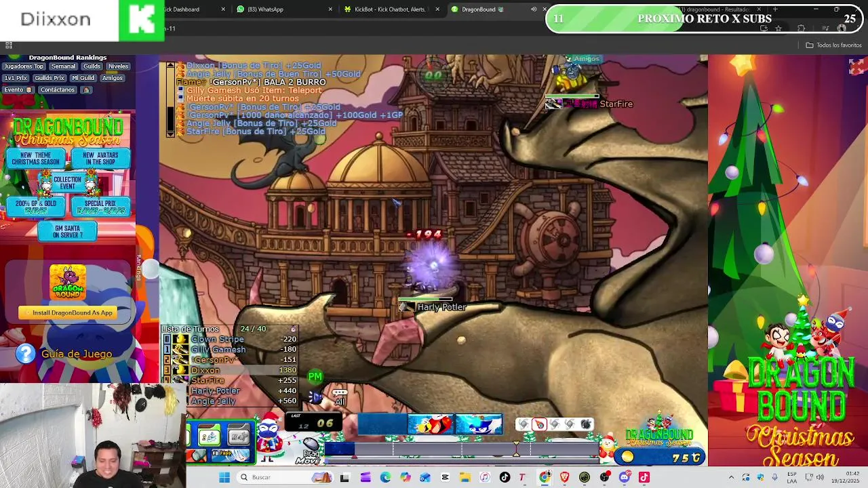Open the 1v1 Prix ranking
This screenshot has height=488, width=868.
(x=16, y=78)
